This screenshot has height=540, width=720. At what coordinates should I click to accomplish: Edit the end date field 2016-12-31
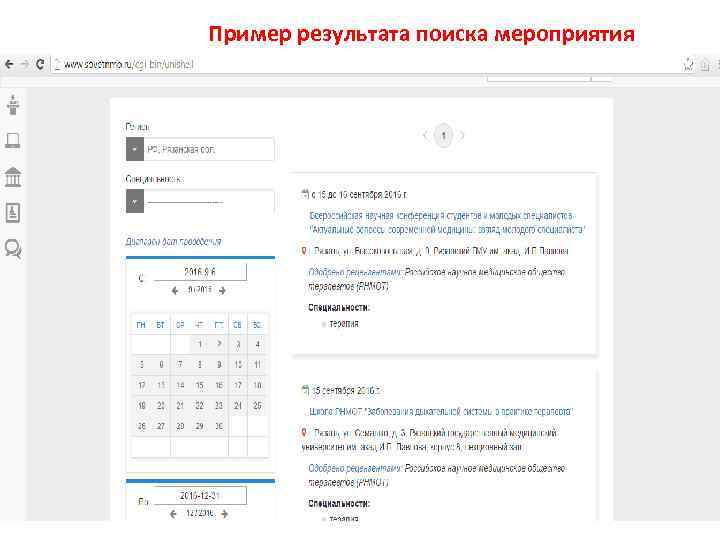point(200,496)
